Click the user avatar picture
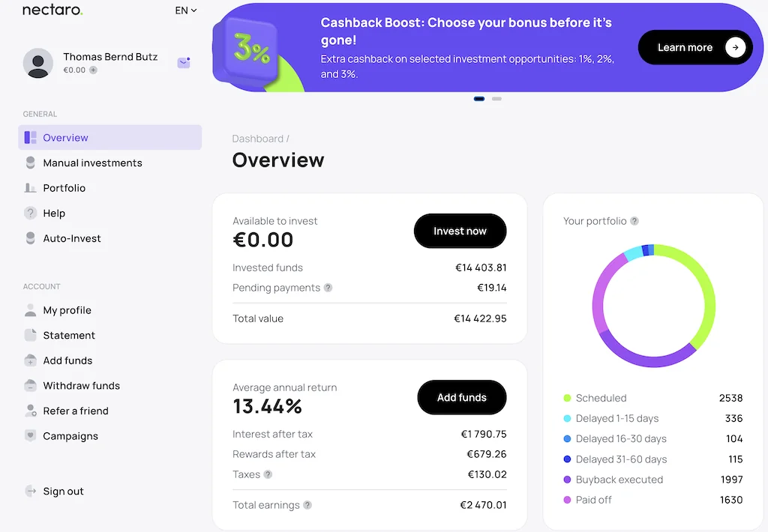 [x=38, y=63]
